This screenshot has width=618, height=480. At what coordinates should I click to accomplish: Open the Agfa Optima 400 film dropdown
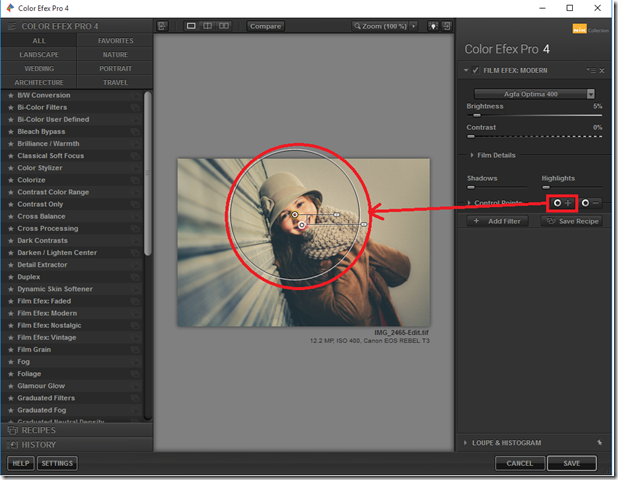[534, 94]
